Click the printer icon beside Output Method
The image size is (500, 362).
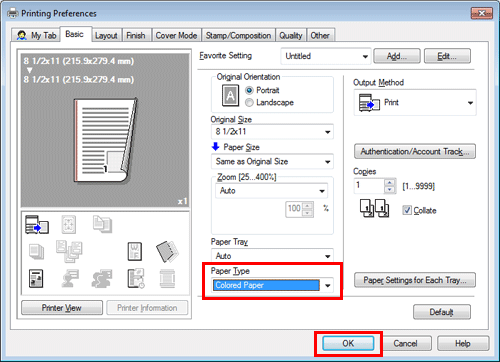coord(369,103)
